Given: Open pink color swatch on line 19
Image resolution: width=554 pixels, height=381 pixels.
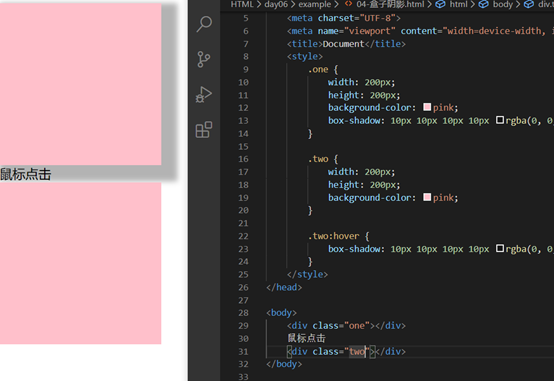Looking at the screenshot, I should tap(427, 197).
